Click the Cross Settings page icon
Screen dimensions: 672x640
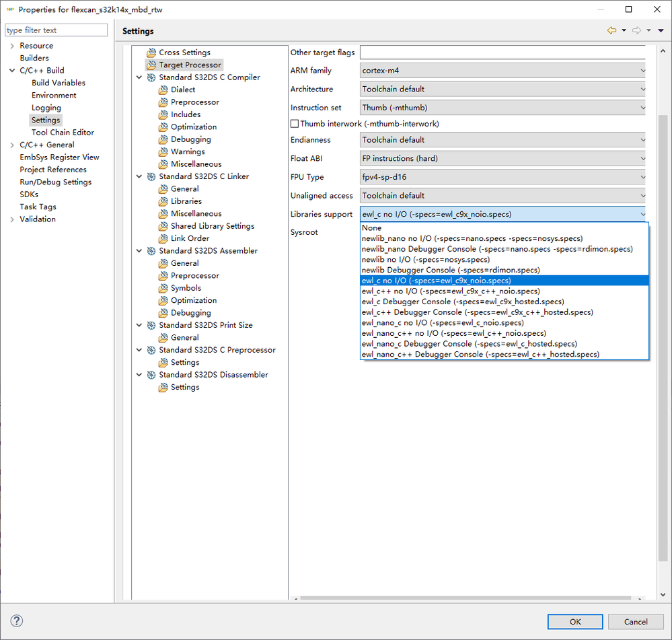click(151, 52)
